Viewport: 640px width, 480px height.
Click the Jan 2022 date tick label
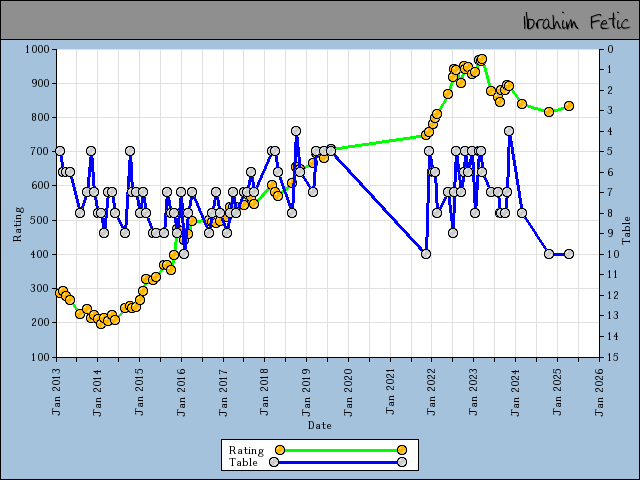pyautogui.click(x=432, y=392)
